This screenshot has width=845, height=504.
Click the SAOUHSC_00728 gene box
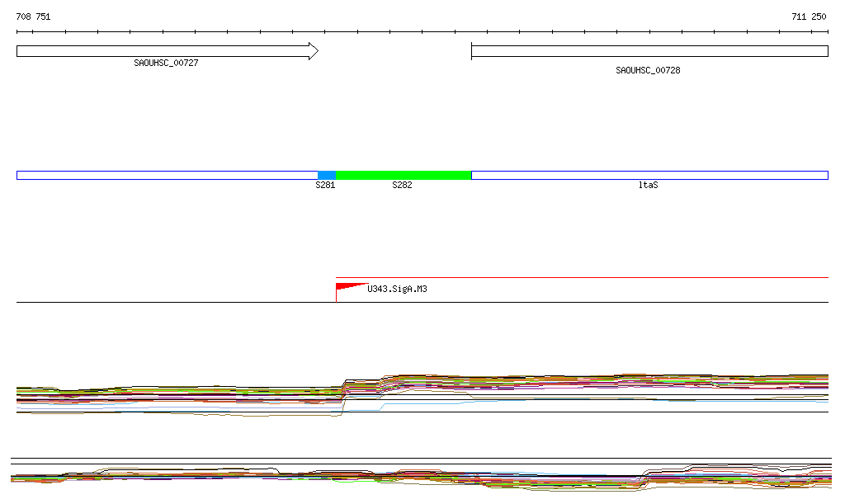tap(649, 51)
